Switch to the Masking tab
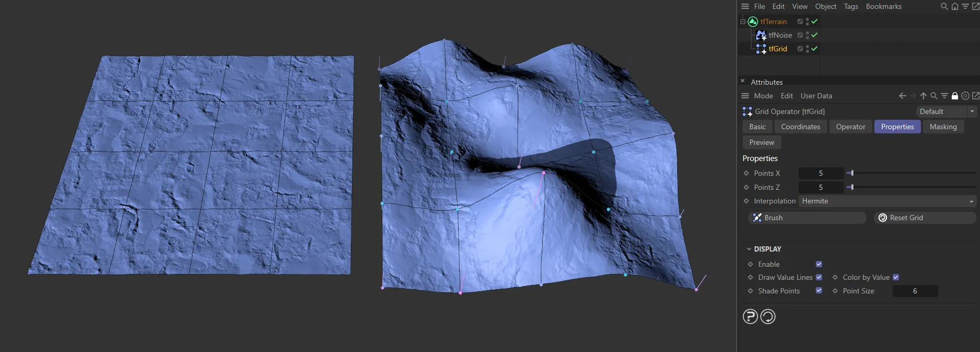Screen dimensions: 980x352 [943, 127]
